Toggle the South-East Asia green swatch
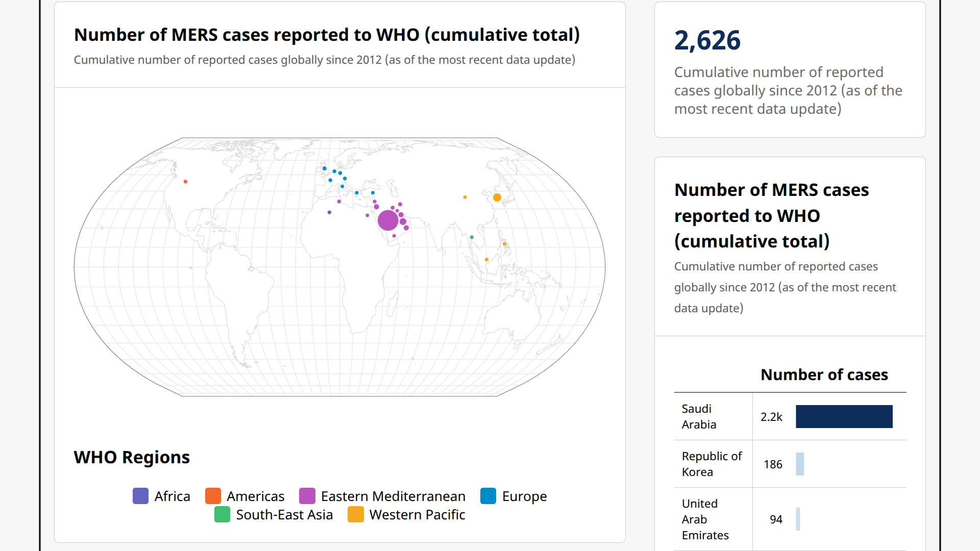 (x=222, y=514)
